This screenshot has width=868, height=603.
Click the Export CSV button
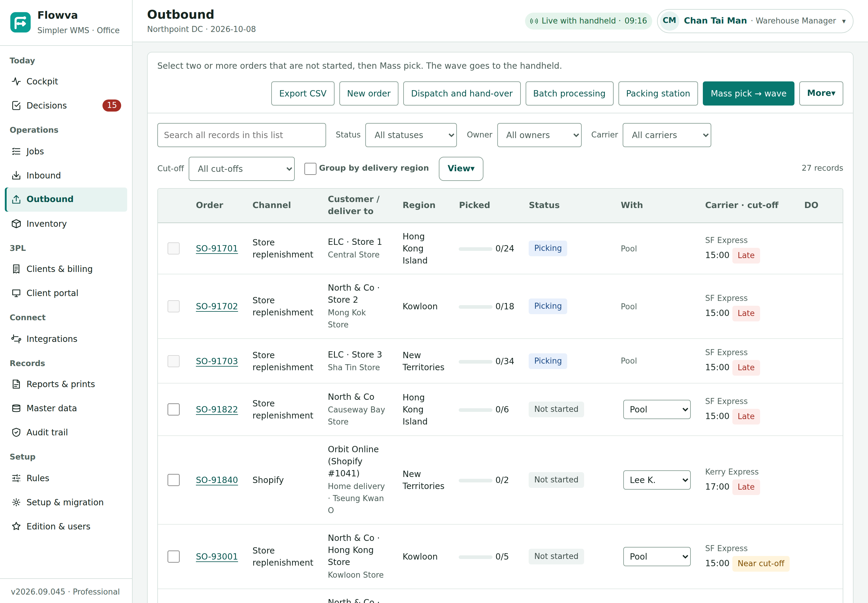pos(303,93)
